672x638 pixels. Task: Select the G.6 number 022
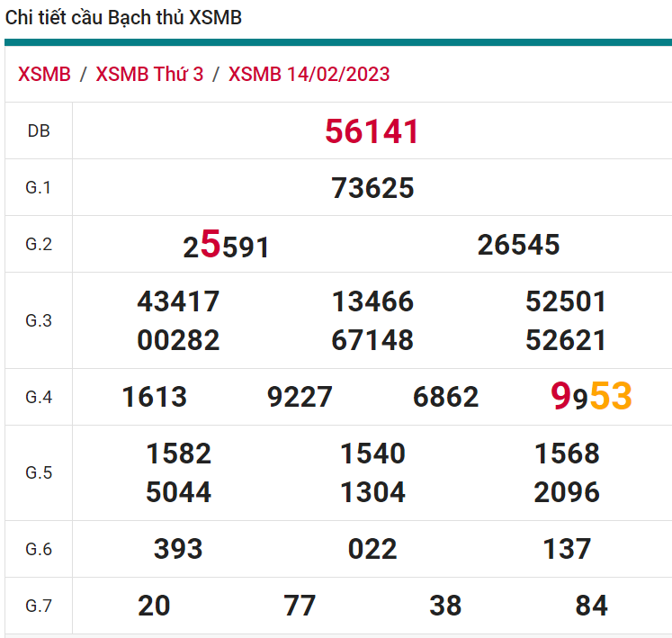(372, 549)
